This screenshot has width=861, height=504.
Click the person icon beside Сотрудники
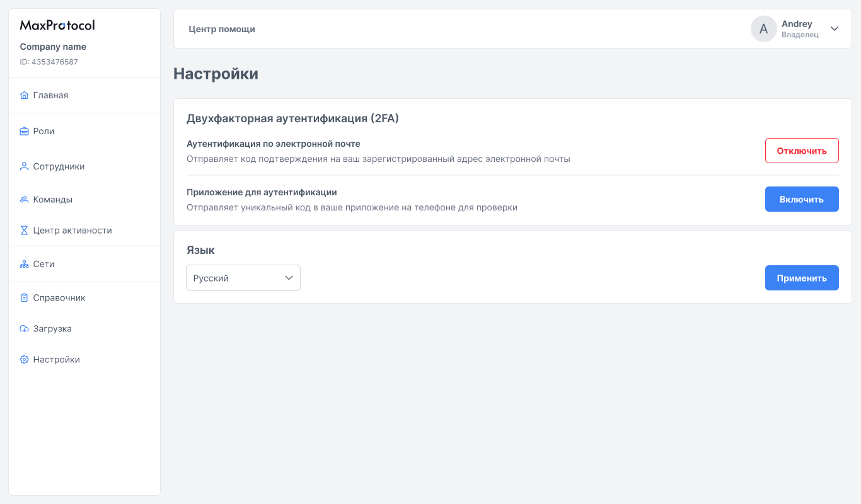pyautogui.click(x=24, y=166)
